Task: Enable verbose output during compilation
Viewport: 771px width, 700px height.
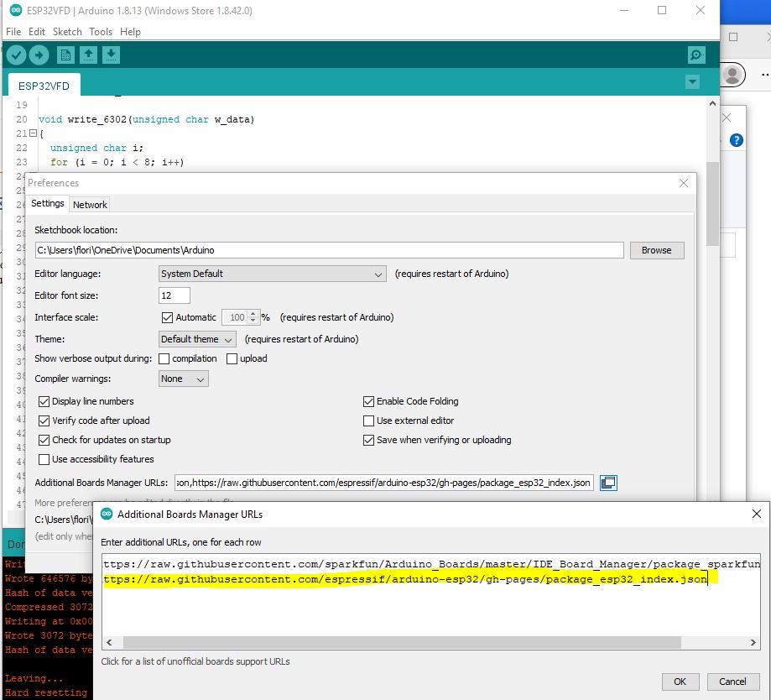Action: point(164,358)
